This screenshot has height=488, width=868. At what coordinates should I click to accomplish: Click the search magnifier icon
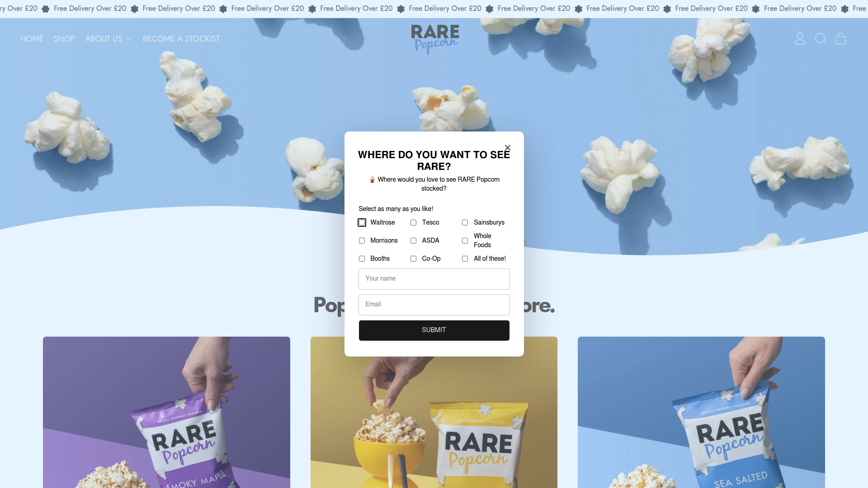pos(821,39)
